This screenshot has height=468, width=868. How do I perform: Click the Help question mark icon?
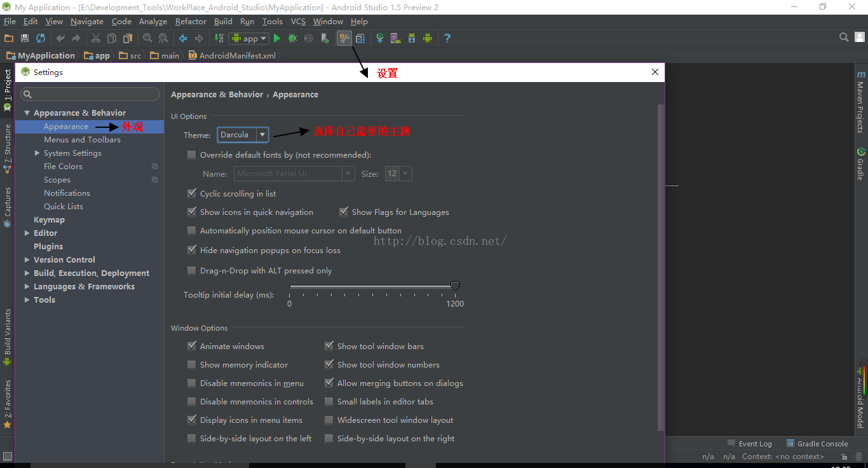pos(447,38)
